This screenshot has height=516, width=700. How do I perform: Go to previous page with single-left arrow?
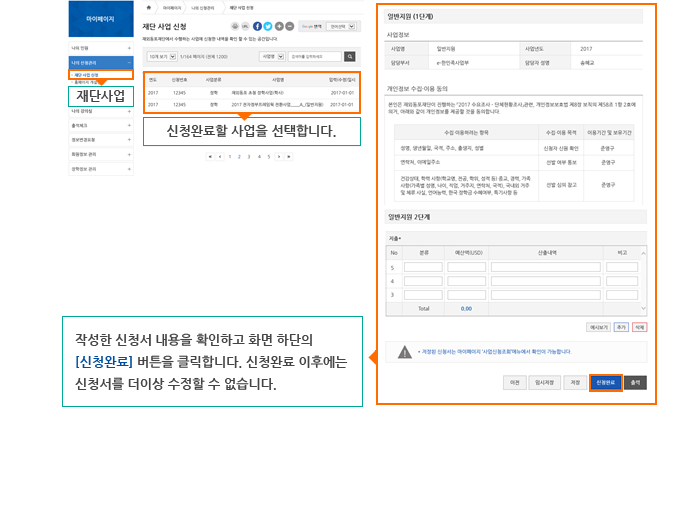[x=220, y=157]
